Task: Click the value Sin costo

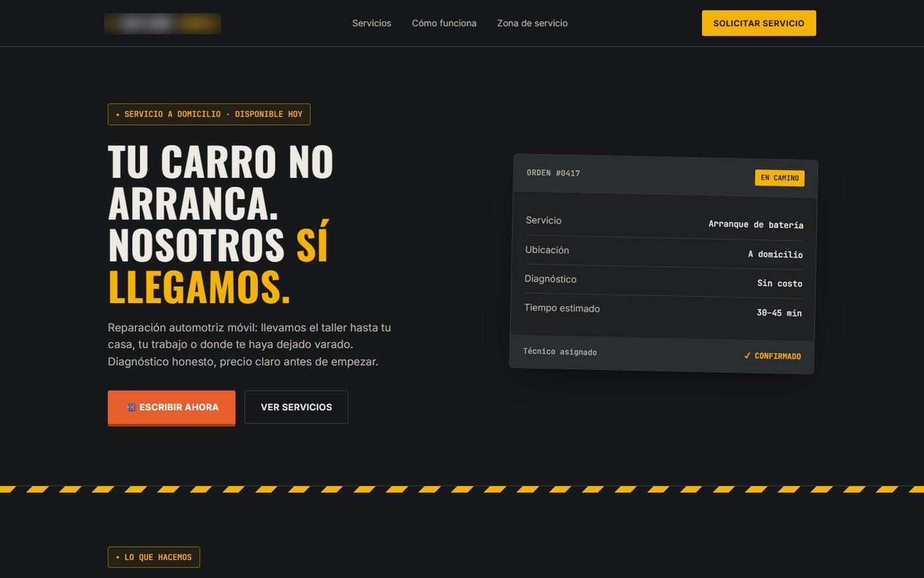Action: pyautogui.click(x=779, y=283)
